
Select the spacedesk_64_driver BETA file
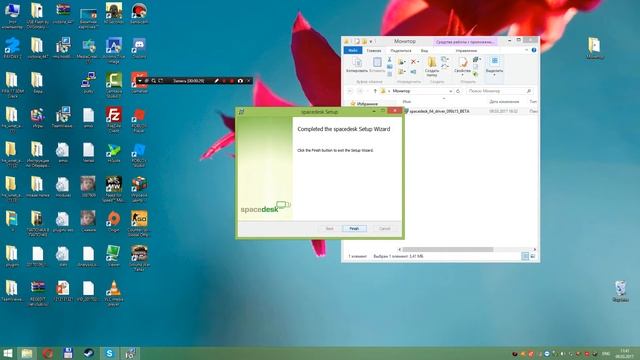[439, 111]
